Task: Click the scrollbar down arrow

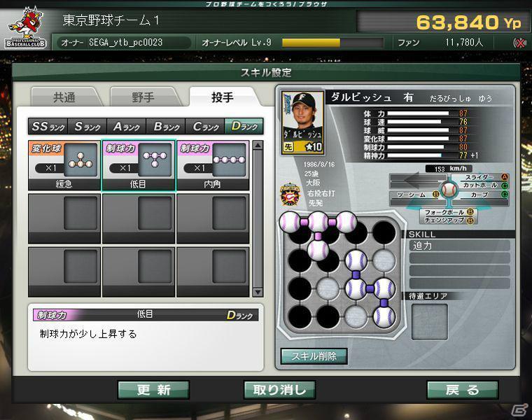Action: (x=258, y=292)
